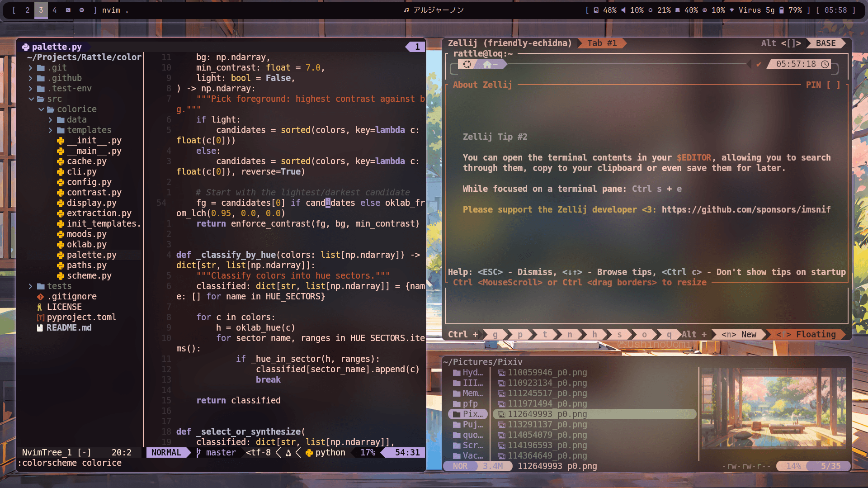
Task: Click the battery status icon
Action: [x=781, y=10]
